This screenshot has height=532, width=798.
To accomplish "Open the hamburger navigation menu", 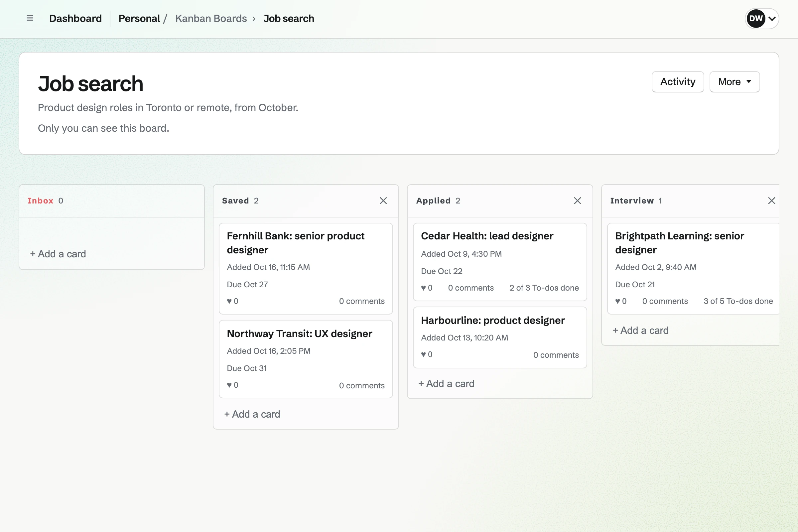I will click(x=30, y=18).
